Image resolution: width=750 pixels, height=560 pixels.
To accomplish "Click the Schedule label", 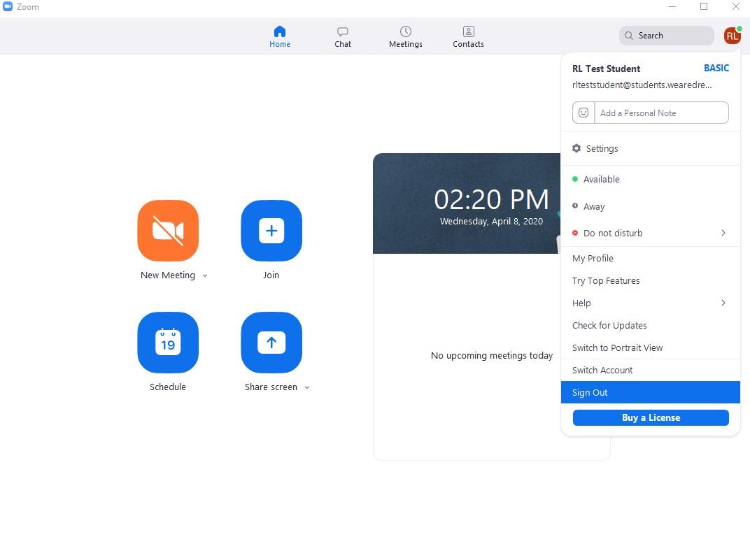I will (x=168, y=387).
